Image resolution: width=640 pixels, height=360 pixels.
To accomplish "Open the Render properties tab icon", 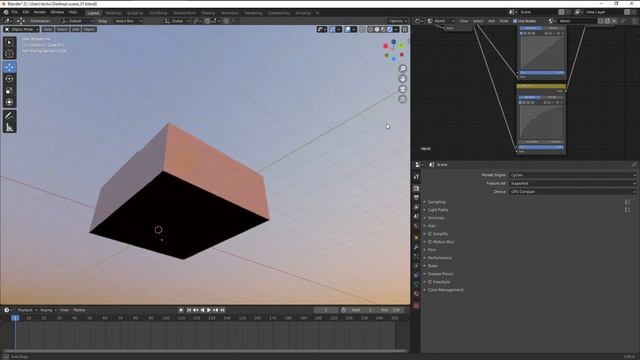I will pos(416,188).
